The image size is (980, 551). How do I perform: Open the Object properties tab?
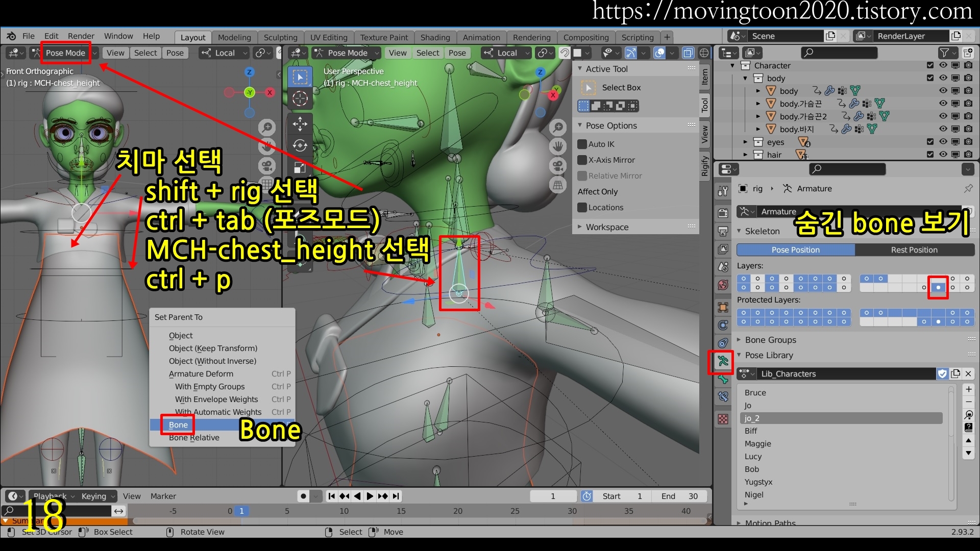723,307
